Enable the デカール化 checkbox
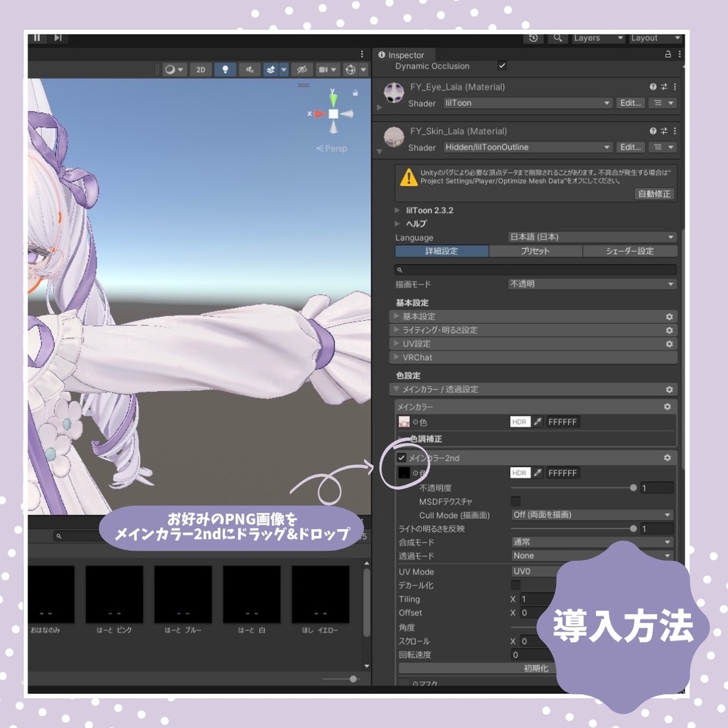The image size is (728, 728). click(x=515, y=585)
